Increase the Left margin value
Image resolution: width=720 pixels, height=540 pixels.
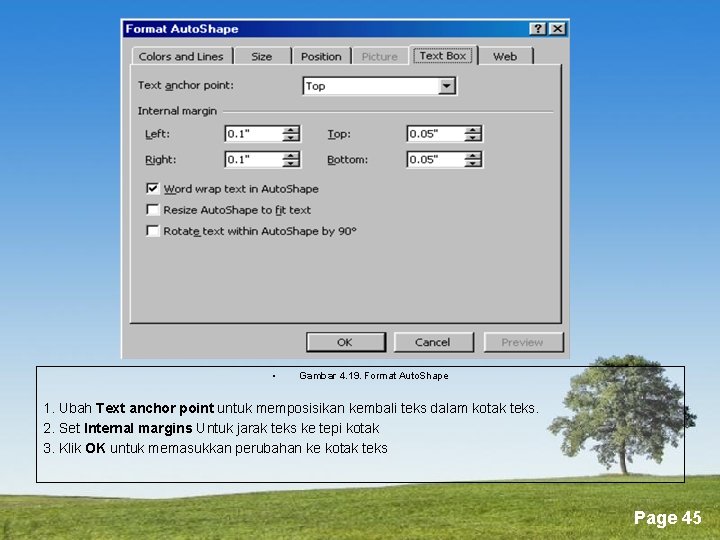pyautogui.click(x=291, y=130)
